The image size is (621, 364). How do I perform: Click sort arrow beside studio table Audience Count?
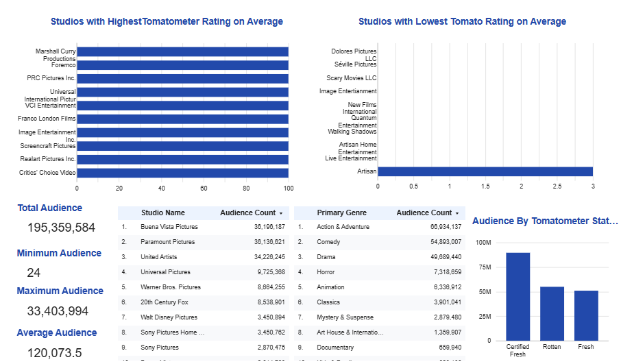280,213
